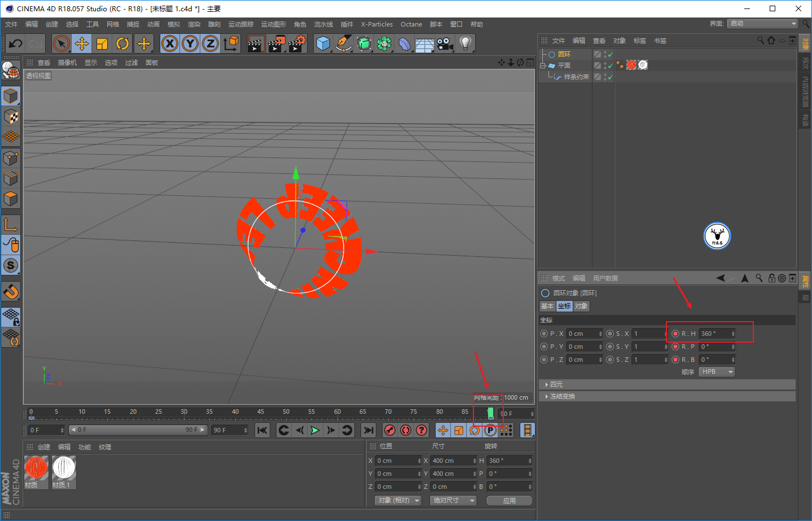
Task: Select the live selection arrow tool
Action: [x=62, y=43]
